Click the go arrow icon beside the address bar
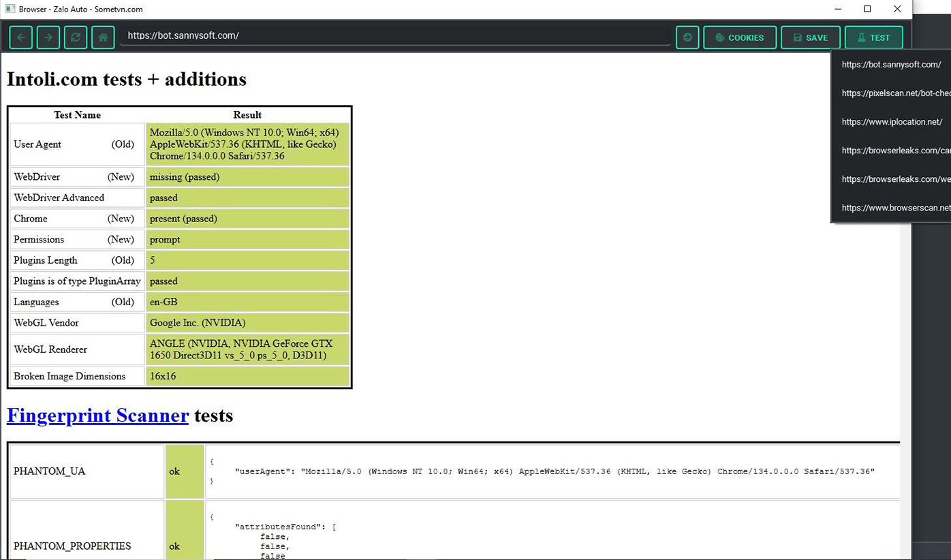The image size is (951, 560). [x=687, y=37]
